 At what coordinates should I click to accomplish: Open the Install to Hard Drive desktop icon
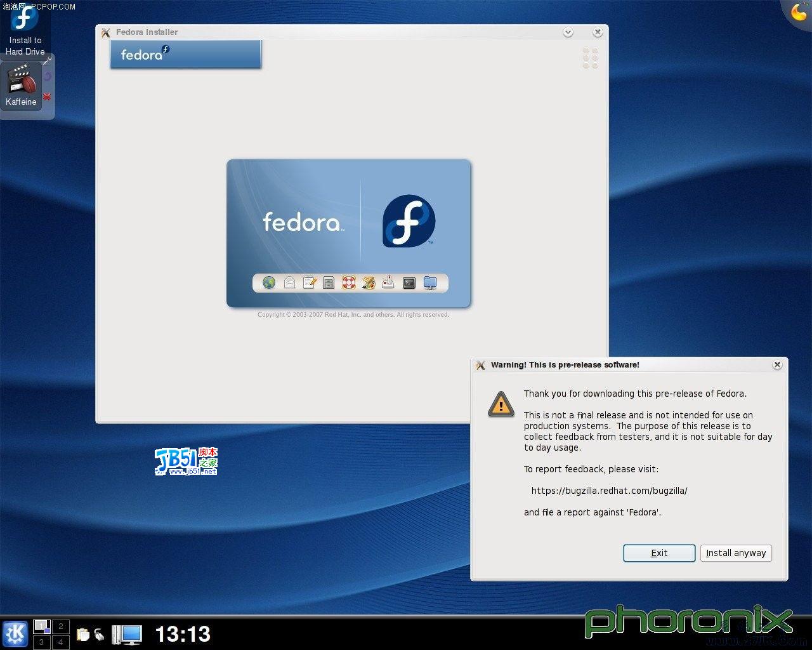click(25, 29)
